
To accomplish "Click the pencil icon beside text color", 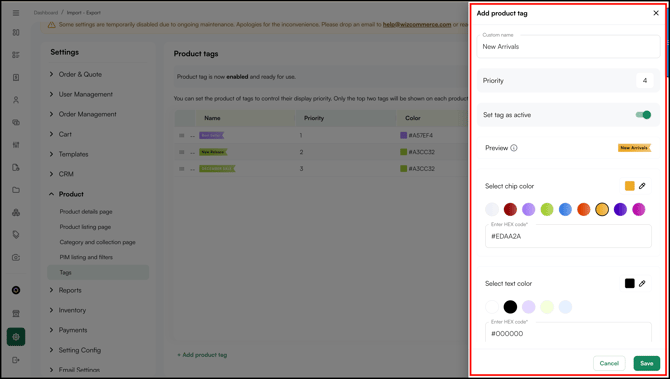I will tap(642, 283).
